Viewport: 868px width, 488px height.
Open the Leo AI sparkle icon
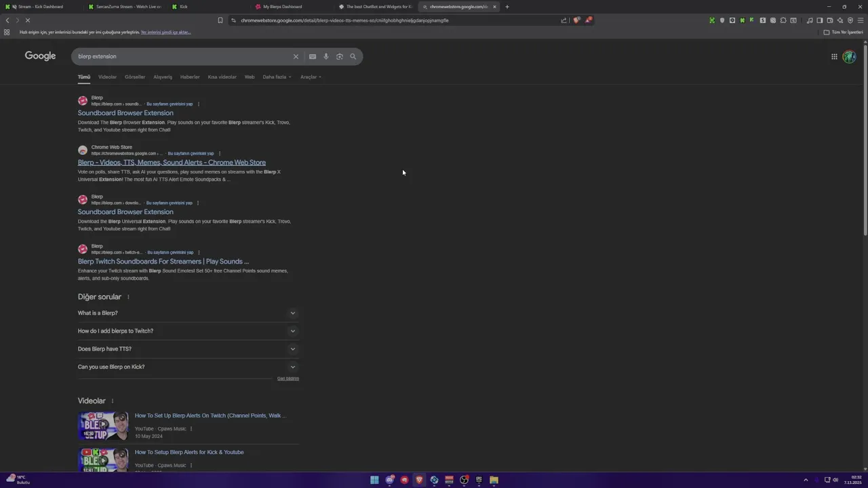point(840,20)
